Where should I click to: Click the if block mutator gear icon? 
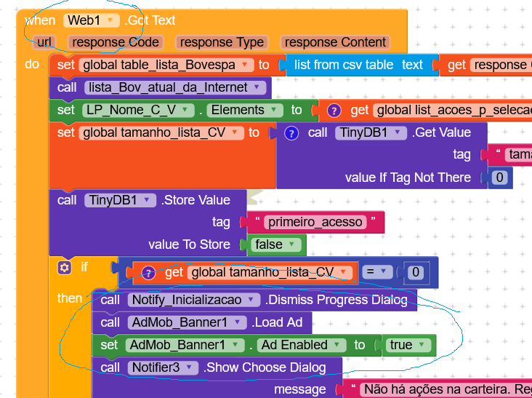click(x=64, y=268)
